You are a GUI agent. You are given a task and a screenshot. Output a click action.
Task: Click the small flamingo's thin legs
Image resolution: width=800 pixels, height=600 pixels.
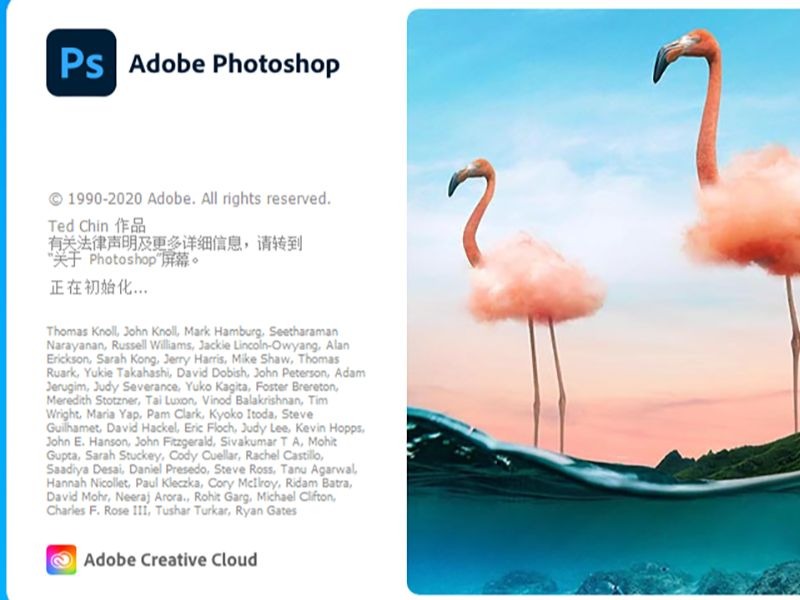coord(548,383)
